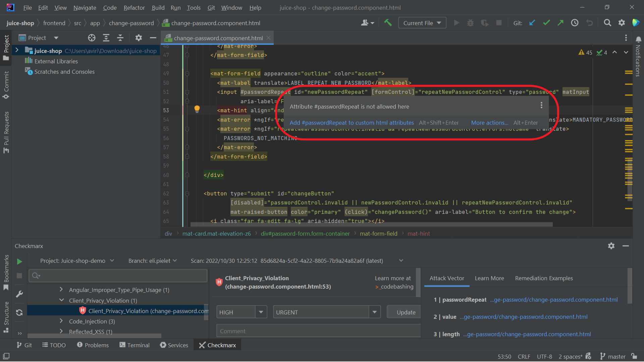Screen dimensions: 644x362
Task: Click the Comment input field
Action: 318,331
